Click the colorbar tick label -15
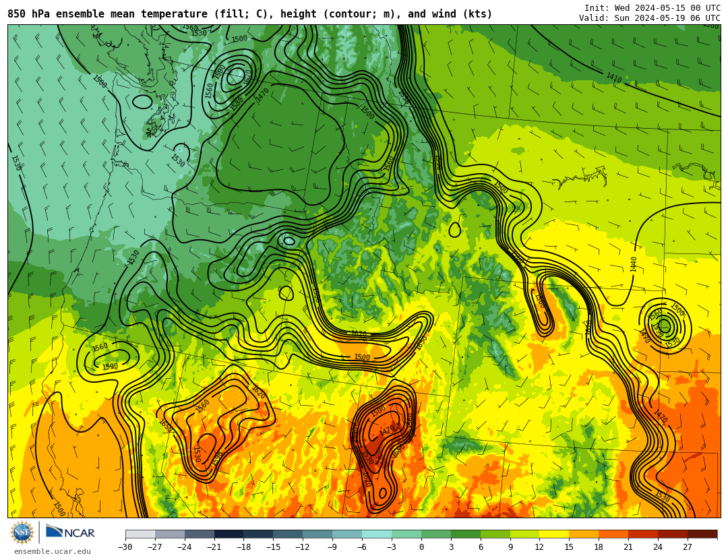Viewport: 728px width, 560px height. click(x=274, y=547)
